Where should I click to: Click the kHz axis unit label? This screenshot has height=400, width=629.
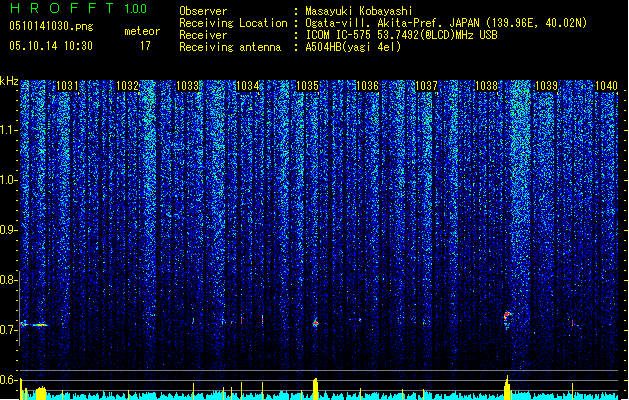pos(9,81)
